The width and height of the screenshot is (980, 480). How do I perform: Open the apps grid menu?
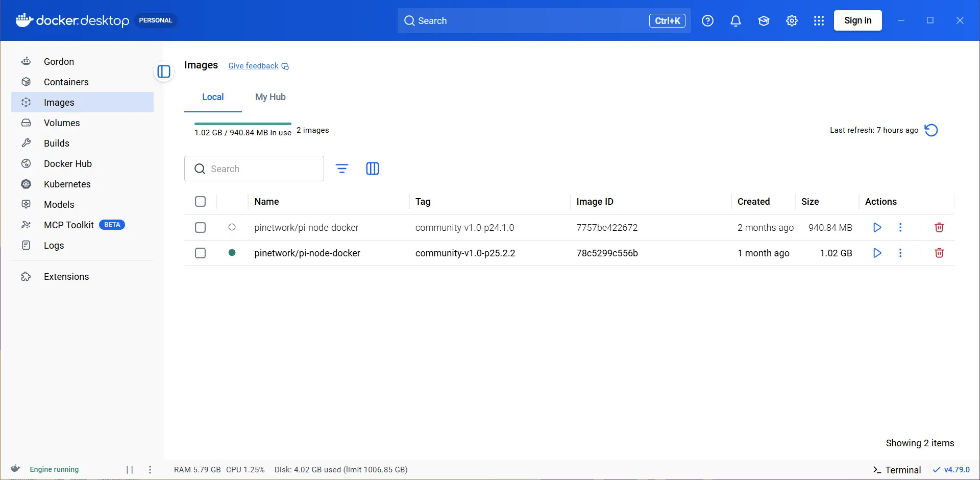[819, 20]
